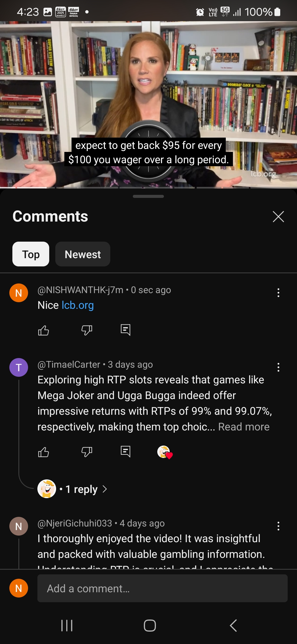Screen dimensions: 297x644
Task: Tap the Android home navigation button
Action: 150,626
